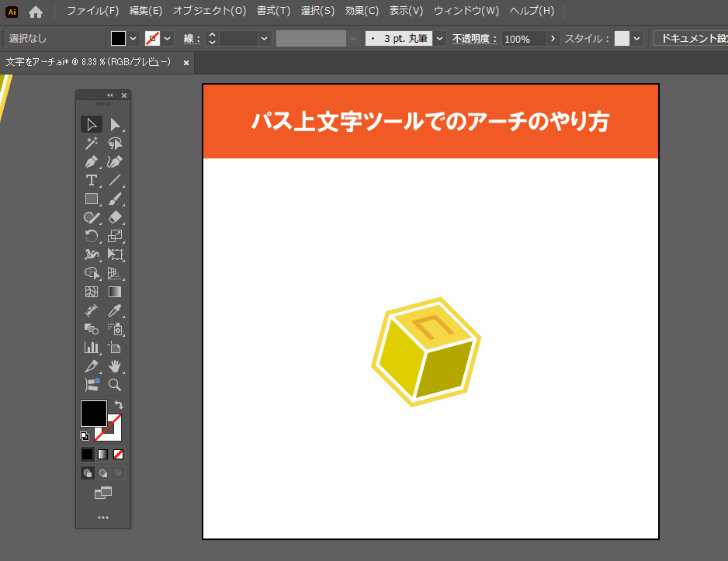Screen dimensions: 728x561
Task: Select the Rectangle tool
Action: 92,199
